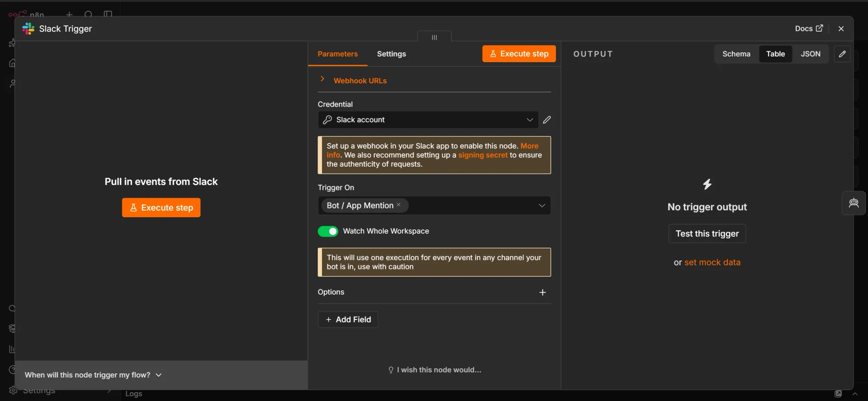This screenshot has width=868, height=401.
Task: Expand logs panel chevron at bottom right
Action: (x=855, y=394)
